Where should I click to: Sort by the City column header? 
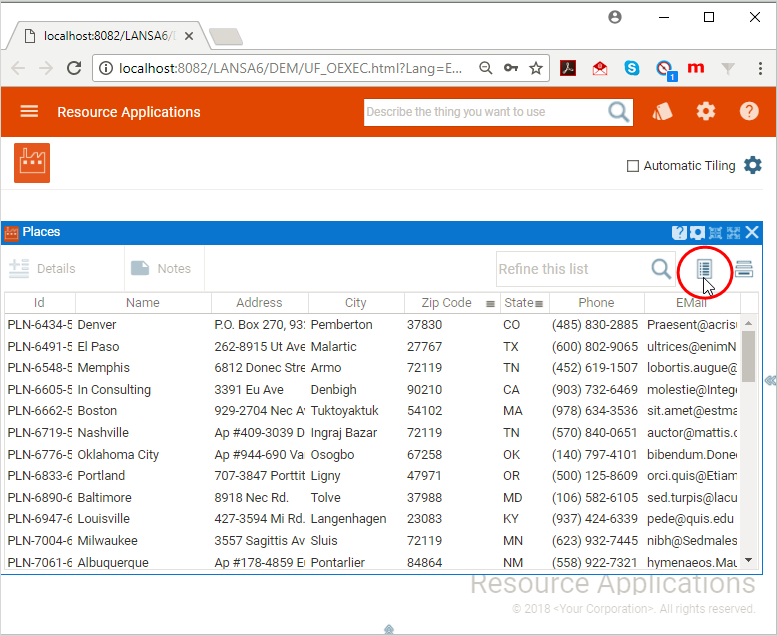point(355,303)
